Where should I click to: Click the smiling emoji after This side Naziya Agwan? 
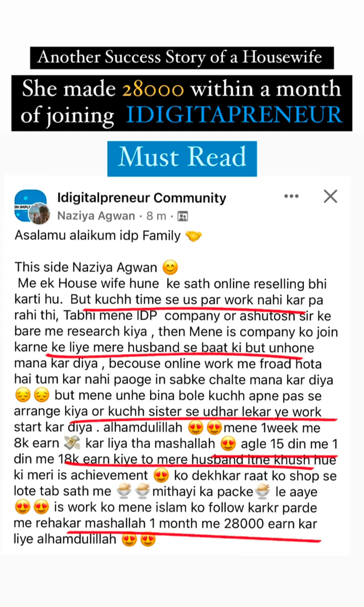pos(170,268)
